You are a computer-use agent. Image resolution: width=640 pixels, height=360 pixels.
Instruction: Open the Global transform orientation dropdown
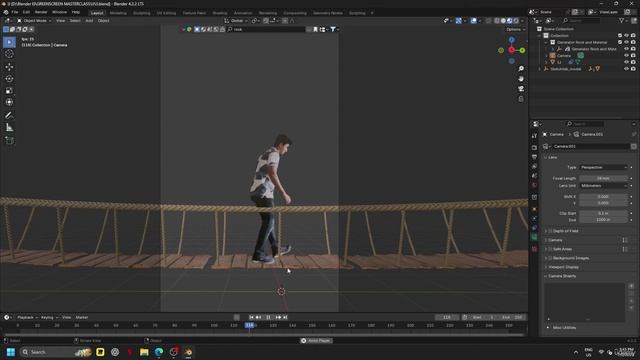click(x=236, y=20)
